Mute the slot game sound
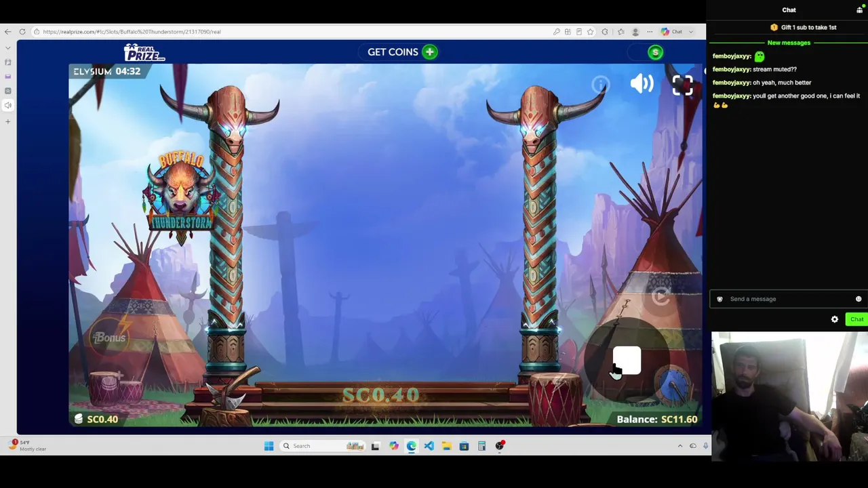 pyautogui.click(x=642, y=84)
